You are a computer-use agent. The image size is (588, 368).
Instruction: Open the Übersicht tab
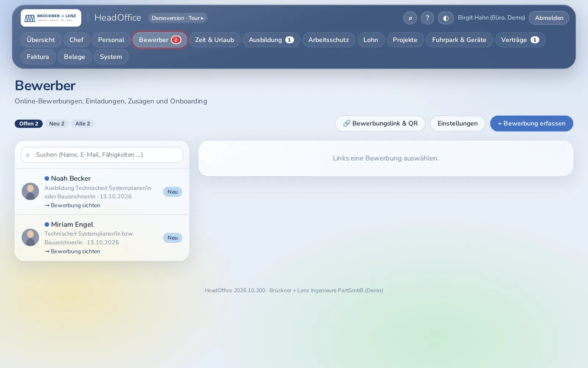[x=41, y=40]
